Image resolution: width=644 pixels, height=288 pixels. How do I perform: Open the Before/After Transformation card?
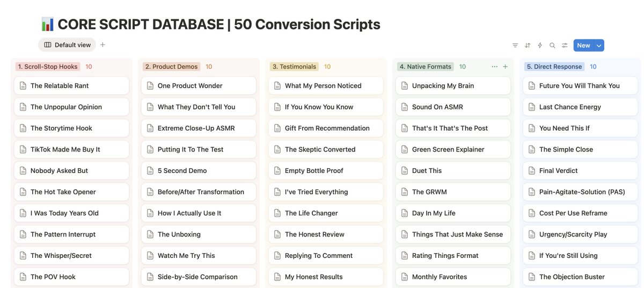coord(199,192)
